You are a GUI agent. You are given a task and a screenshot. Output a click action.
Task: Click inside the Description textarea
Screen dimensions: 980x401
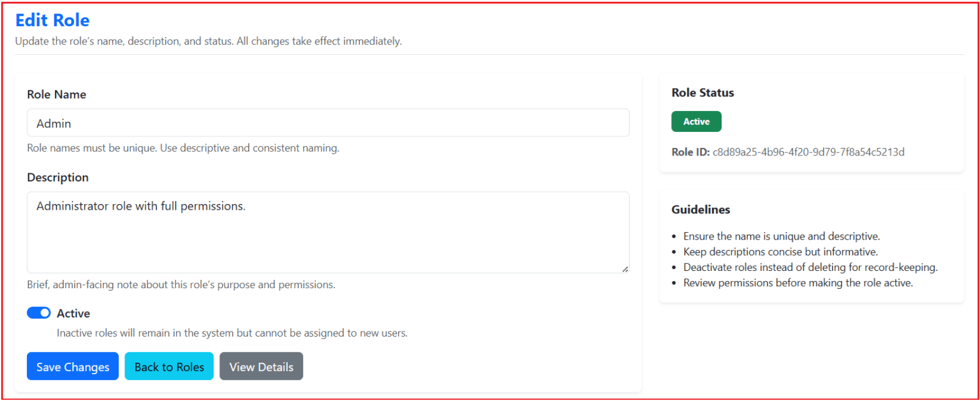coord(328,233)
